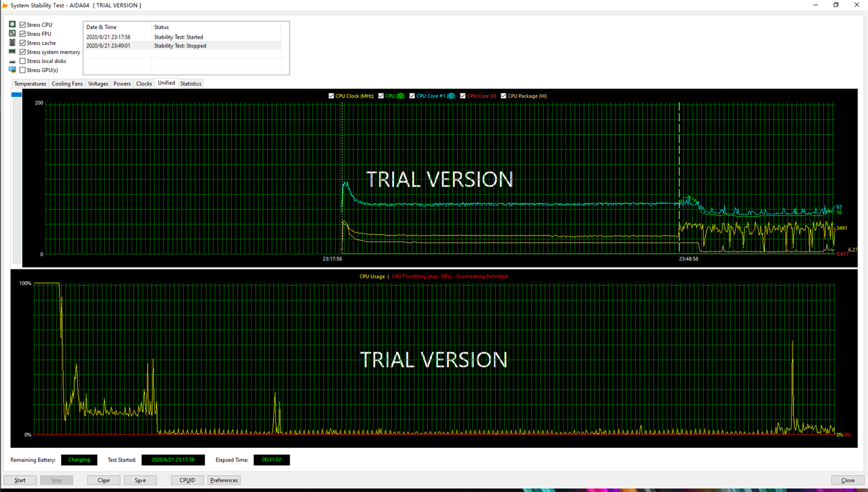This screenshot has width=868, height=492.
Task: Click the 3491 CPU clock value
Action: click(x=842, y=228)
